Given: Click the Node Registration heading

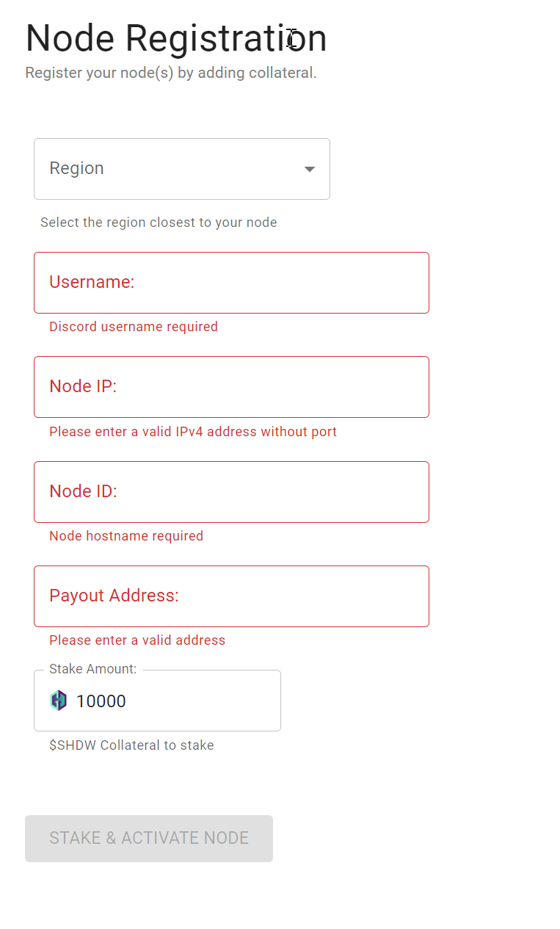Looking at the screenshot, I should coord(176,38).
